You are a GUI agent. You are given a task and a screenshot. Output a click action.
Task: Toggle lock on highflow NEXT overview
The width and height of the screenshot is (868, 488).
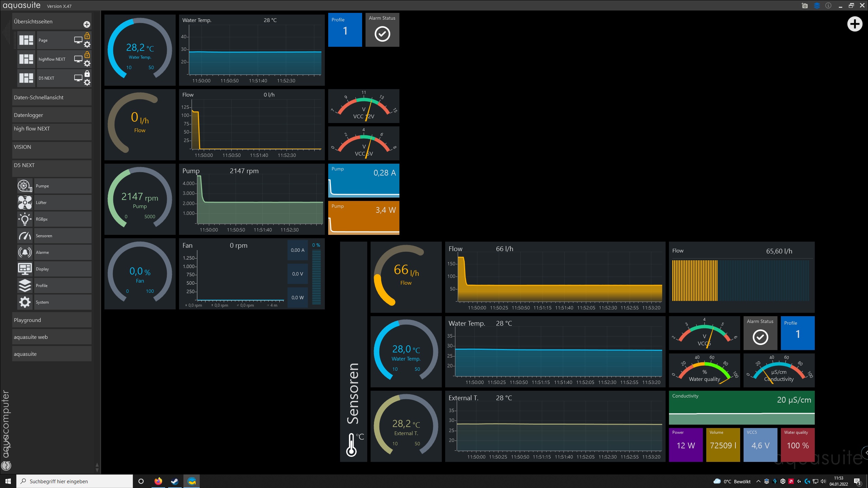point(87,55)
